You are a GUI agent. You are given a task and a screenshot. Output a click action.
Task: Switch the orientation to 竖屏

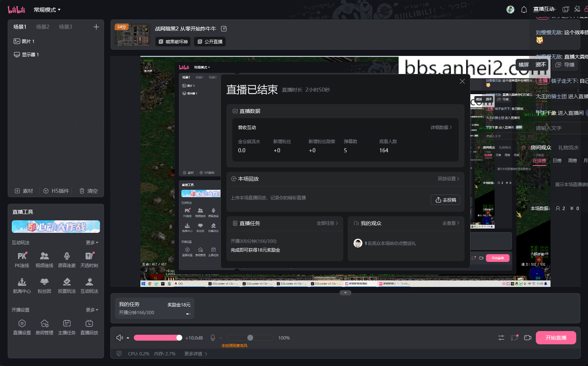point(541,65)
